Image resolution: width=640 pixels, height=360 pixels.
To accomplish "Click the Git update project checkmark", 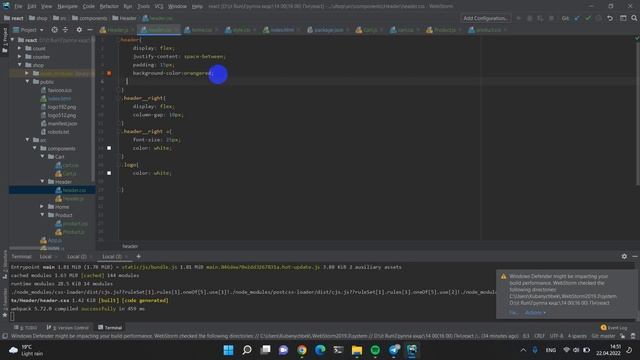I will click(577, 18).
